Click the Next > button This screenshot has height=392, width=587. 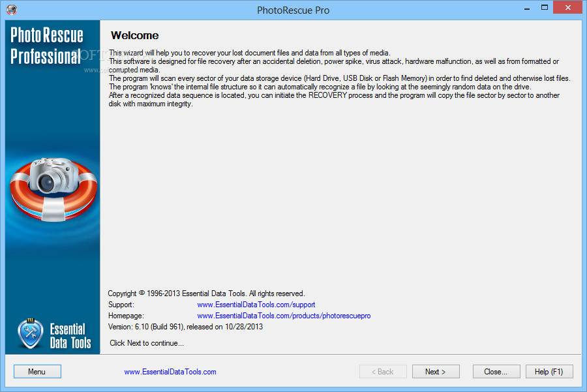[x=436, y=371]
